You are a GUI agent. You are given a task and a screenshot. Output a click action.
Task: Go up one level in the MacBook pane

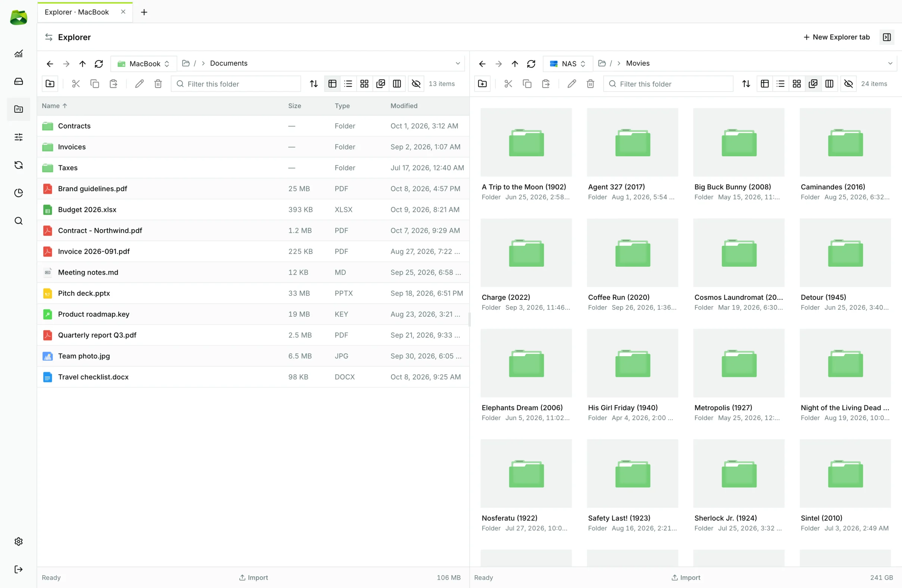tap(82, 63)
